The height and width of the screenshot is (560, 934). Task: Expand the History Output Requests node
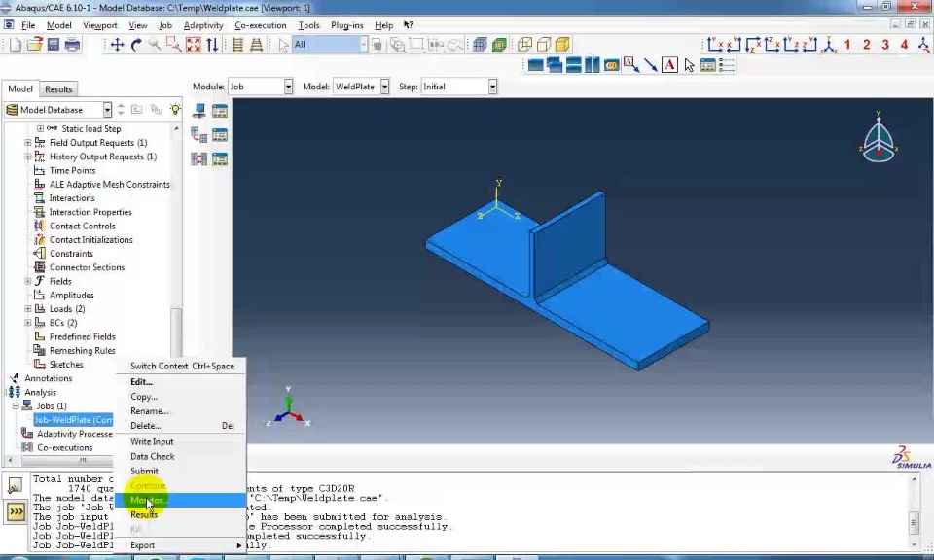pyautogui.click(x=28, y=157)
